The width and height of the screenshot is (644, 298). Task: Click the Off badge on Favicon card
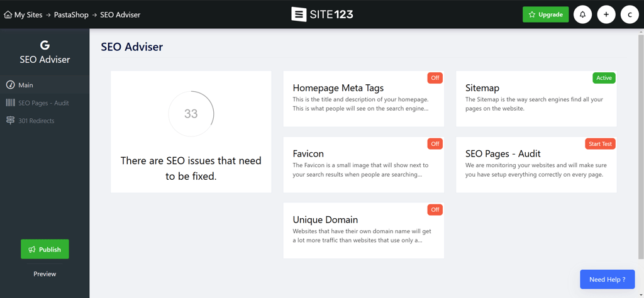pyautogui.click(x=435, y=144)
